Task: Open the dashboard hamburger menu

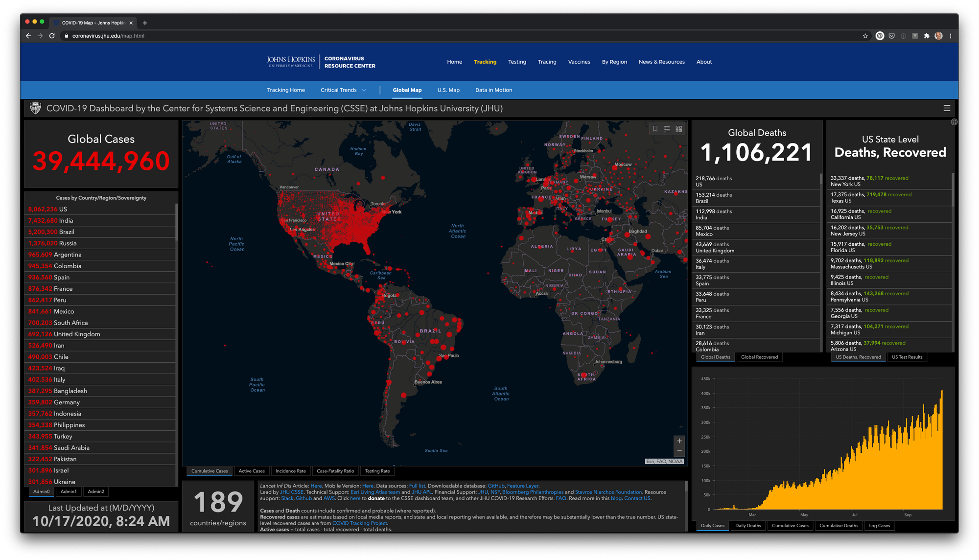Action: click(947, 108)
